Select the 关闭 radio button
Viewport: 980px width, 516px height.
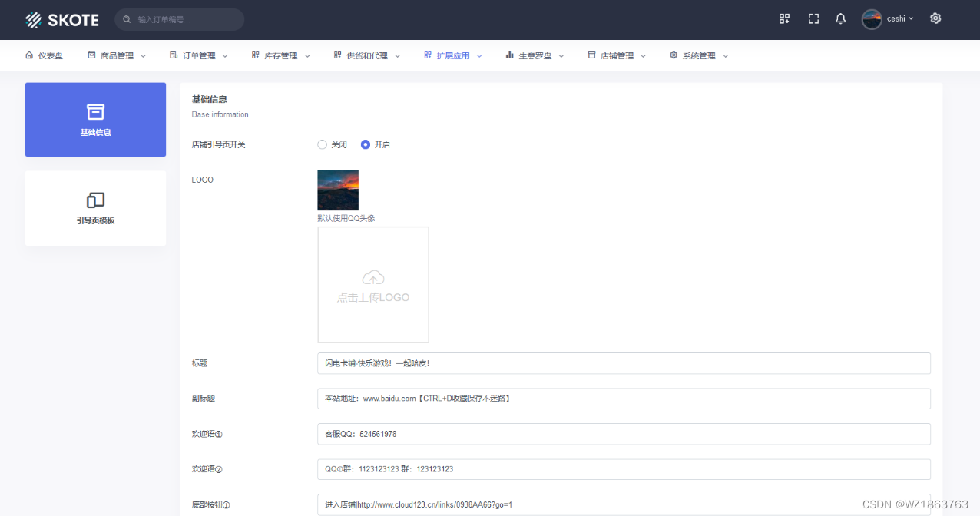(323, 144)
